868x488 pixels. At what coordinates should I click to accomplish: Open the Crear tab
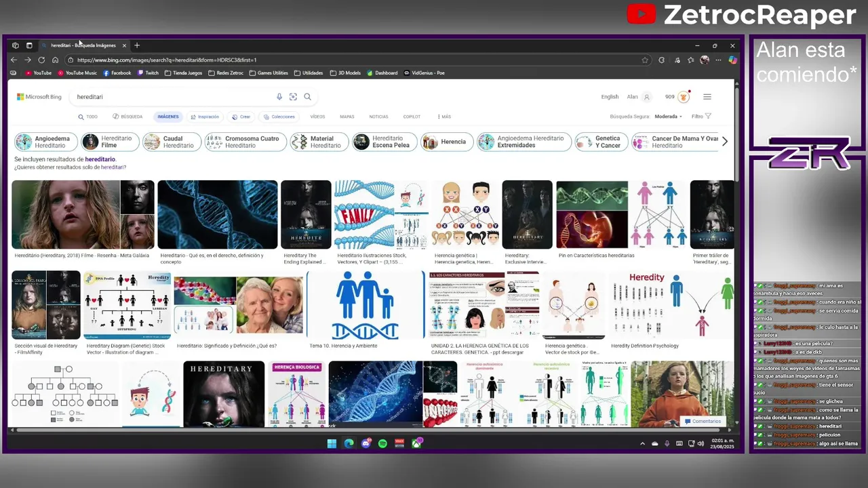point(241,117)
